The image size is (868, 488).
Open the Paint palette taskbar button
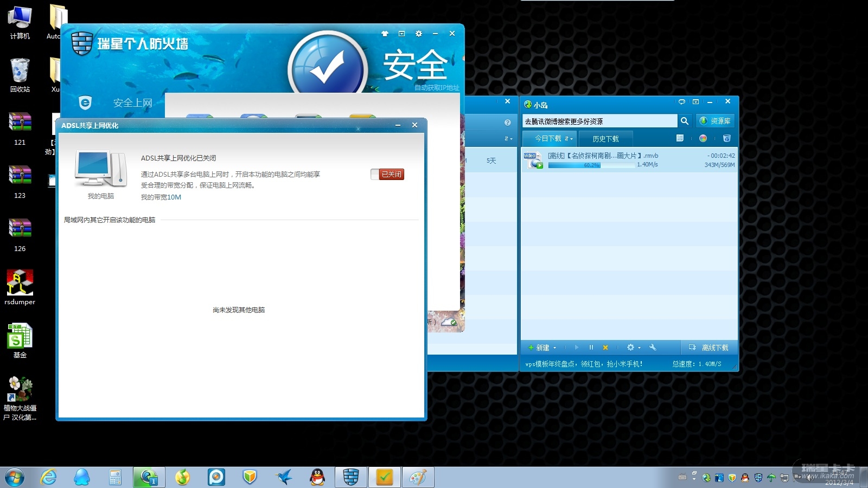[x=418, y=477]
